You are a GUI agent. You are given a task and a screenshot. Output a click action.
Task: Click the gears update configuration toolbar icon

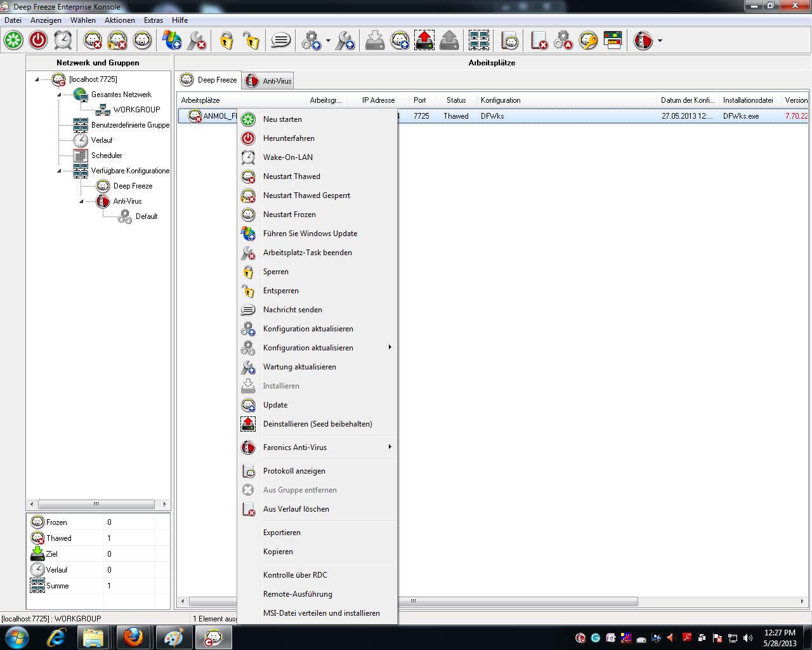pyautogui.click(x=311, y=41)
